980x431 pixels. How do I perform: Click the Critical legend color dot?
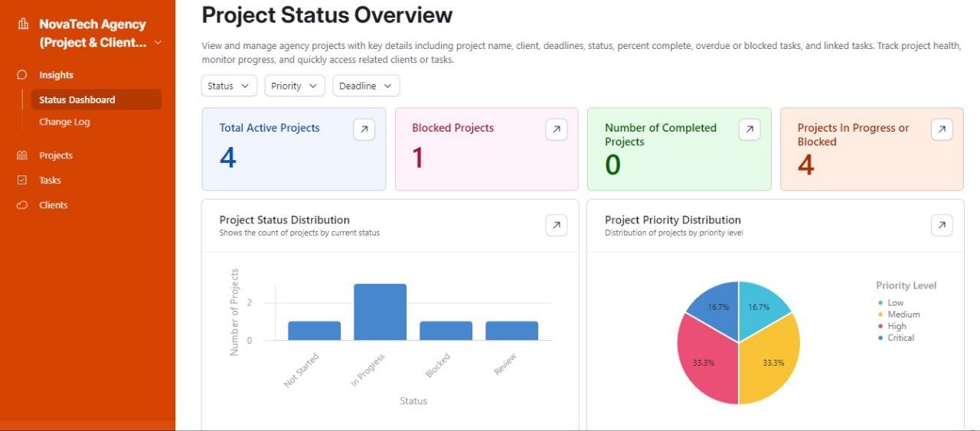tap(881, 338)
